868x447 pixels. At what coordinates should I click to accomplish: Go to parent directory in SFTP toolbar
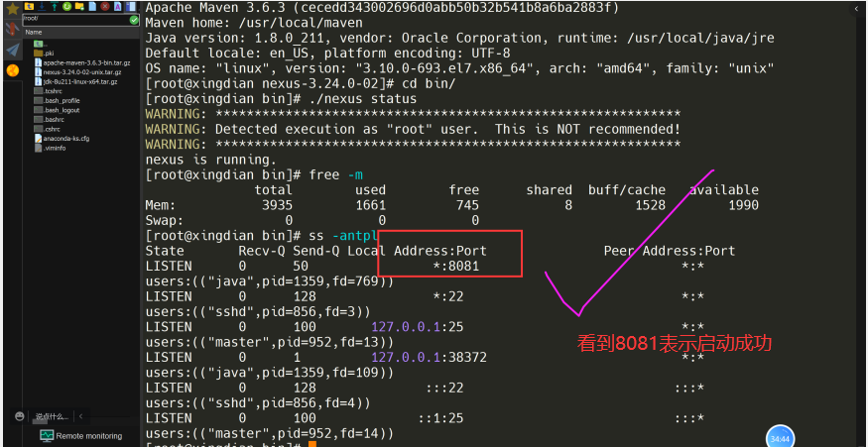(30, 6)
